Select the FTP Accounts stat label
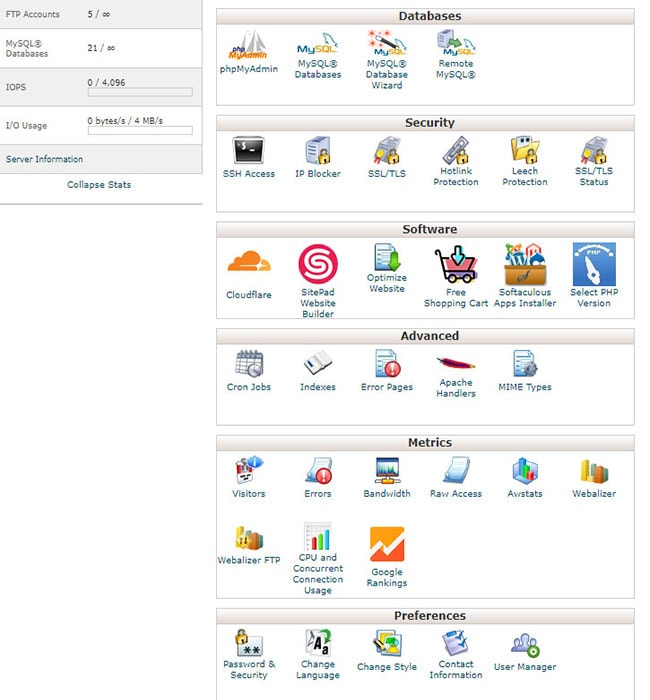This screenshot has width=650, height=700. coord(33,14)
